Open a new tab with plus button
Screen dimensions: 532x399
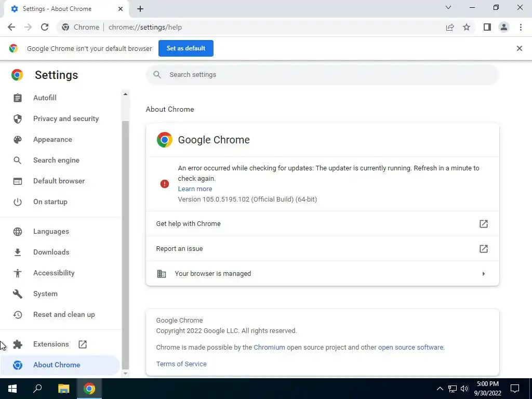[140, 9]
